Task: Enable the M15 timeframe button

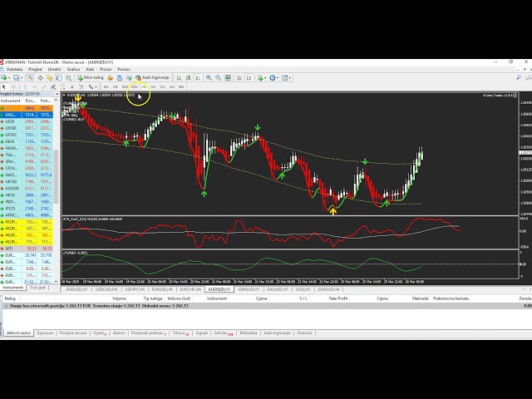Action: (125, 86)
